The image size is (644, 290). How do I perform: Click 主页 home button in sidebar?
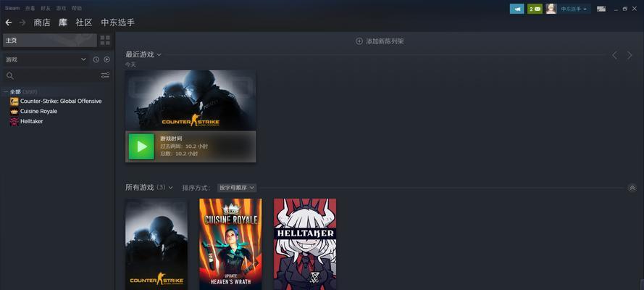(x=50, y=41)
